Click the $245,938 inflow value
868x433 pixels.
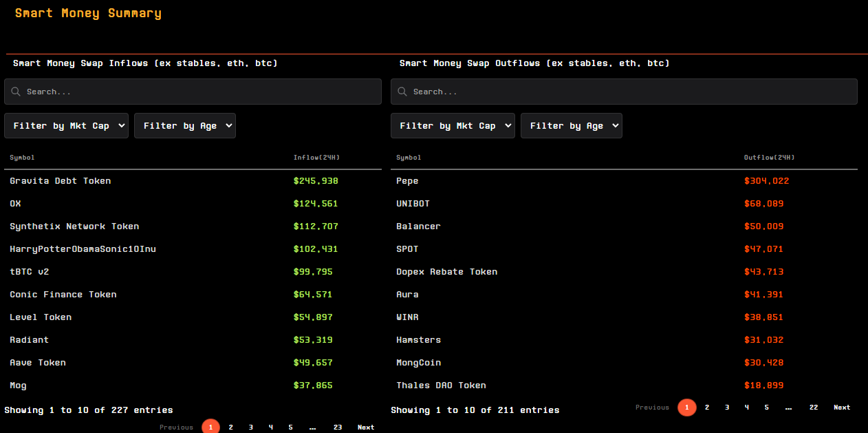[x=316, y=181]
